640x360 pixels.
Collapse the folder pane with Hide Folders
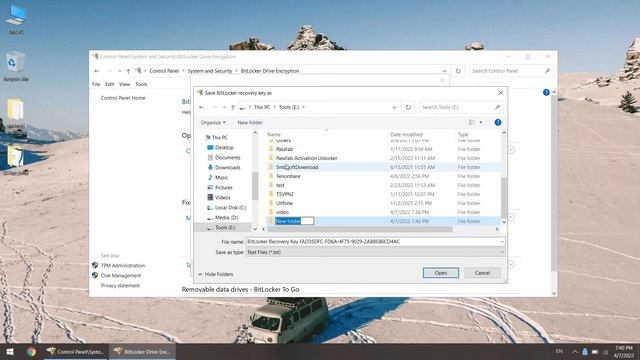(x=216, y=274)
